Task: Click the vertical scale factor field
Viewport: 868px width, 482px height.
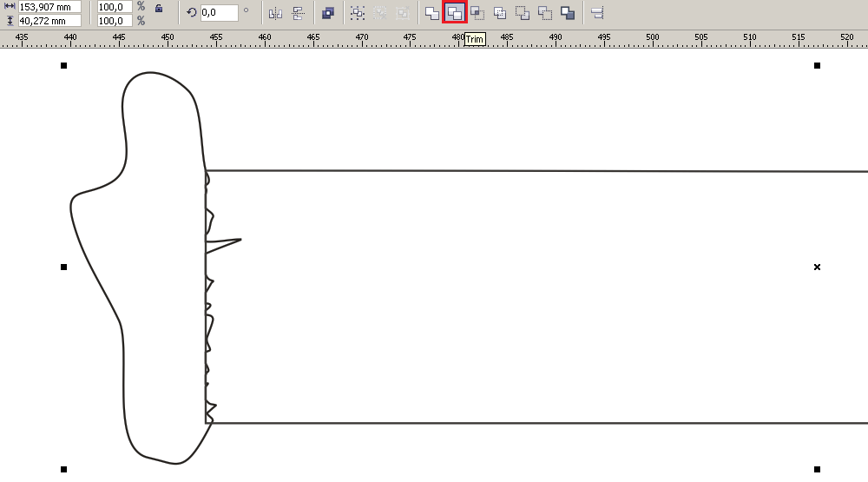Action: [x=115, y=21]
